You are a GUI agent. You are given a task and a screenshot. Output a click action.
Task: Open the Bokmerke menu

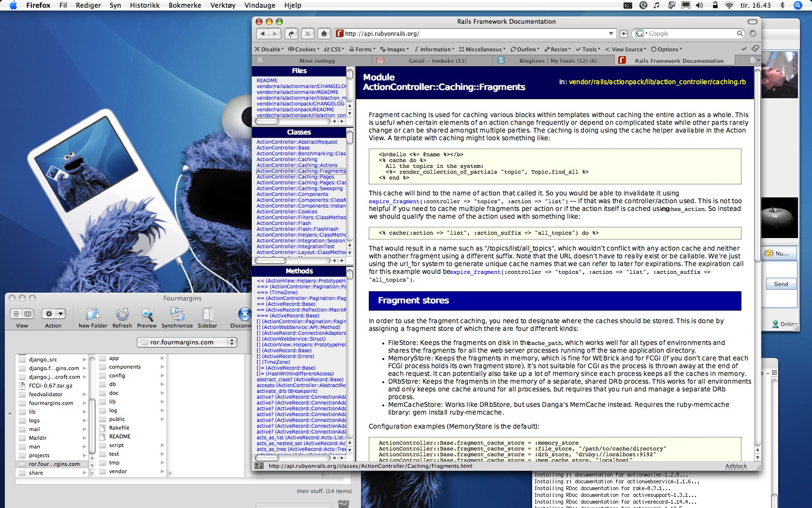pos(185,5)
